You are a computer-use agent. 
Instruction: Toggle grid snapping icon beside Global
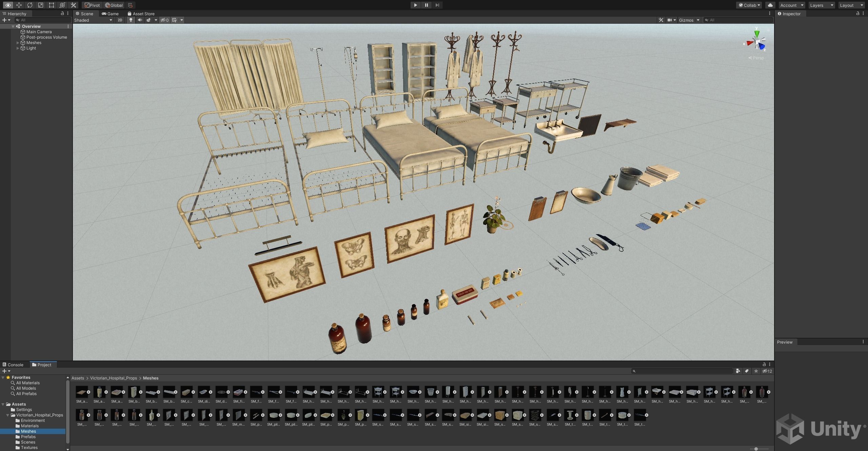tap(130, 5)
